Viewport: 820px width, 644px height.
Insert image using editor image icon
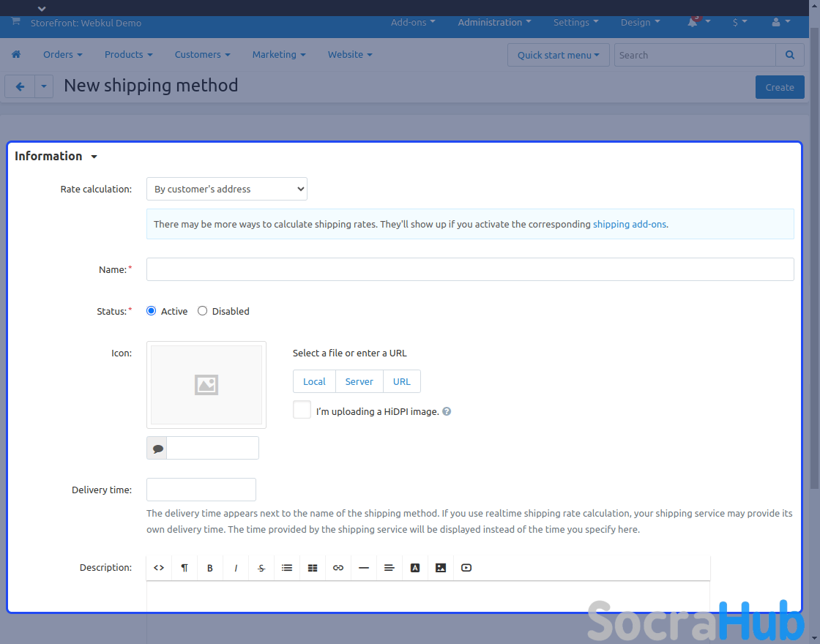(441, 568)
